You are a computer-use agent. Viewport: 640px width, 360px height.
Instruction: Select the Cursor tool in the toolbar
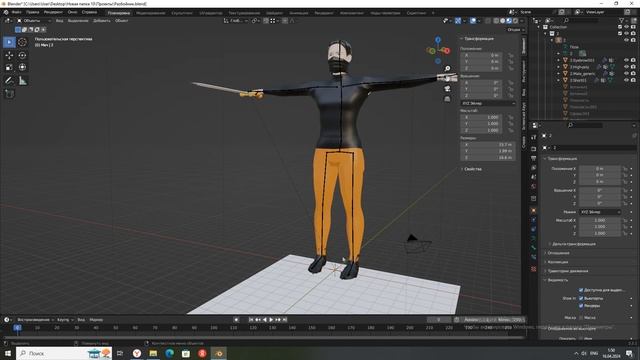pyautogui.click(x=22, y=42)
